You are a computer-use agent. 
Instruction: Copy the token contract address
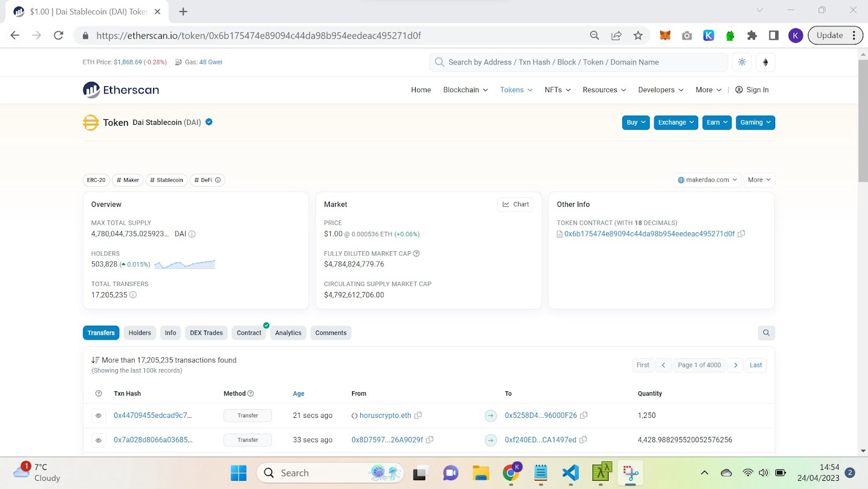[x=742, y=234]
